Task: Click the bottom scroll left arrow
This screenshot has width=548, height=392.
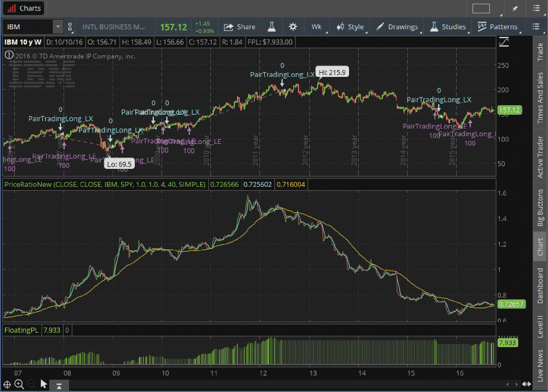Action: coord(507,384)
